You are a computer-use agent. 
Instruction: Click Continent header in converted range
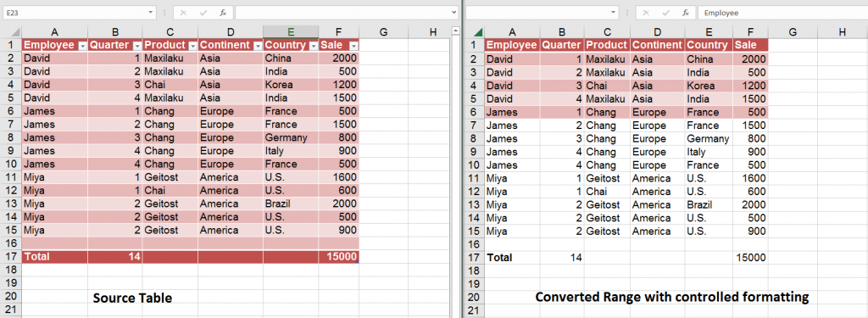click(x=657, y=45)
